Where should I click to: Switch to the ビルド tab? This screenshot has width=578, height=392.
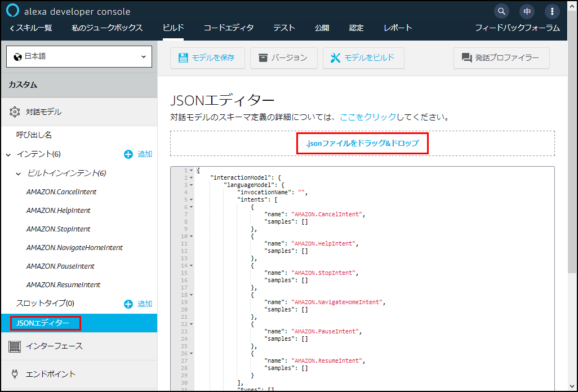pyautogui.click(x=174, y=28)
